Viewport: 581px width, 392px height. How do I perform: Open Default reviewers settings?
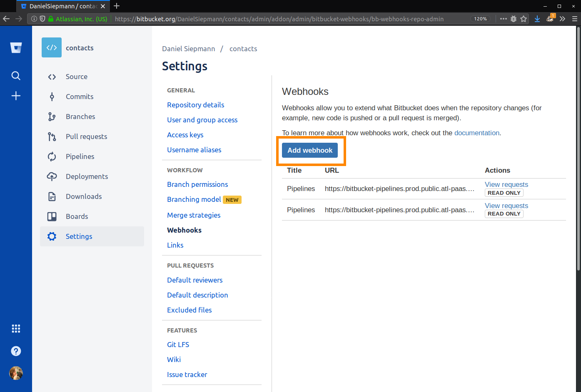click(195, 280)
